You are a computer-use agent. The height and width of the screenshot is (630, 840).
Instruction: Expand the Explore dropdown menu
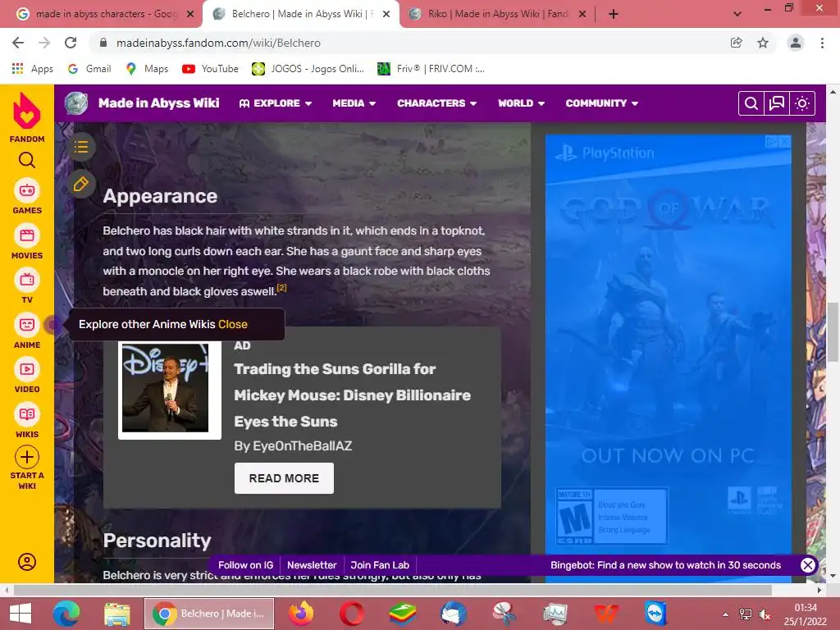click(276, 103)
